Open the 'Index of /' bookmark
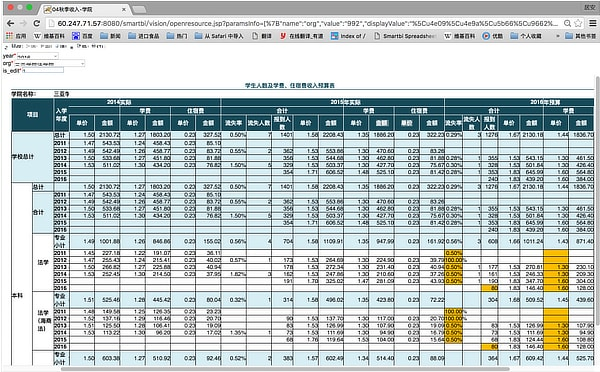 coord(348,36)
